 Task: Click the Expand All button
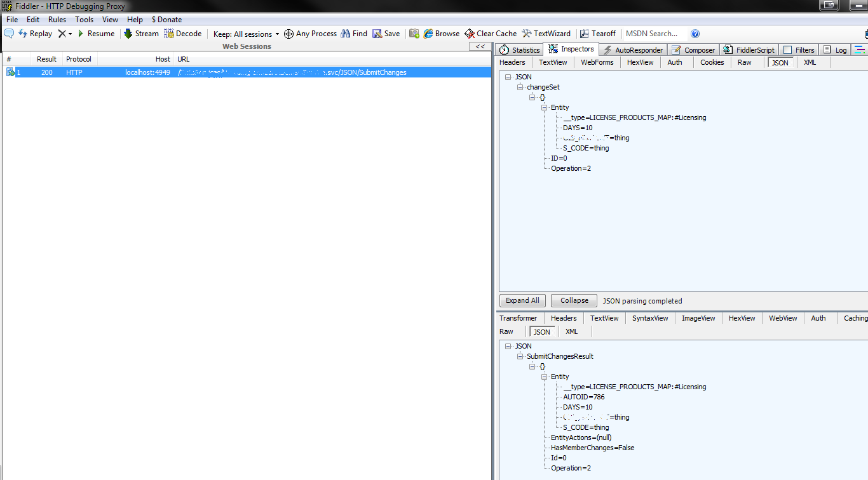coord(522,301)
